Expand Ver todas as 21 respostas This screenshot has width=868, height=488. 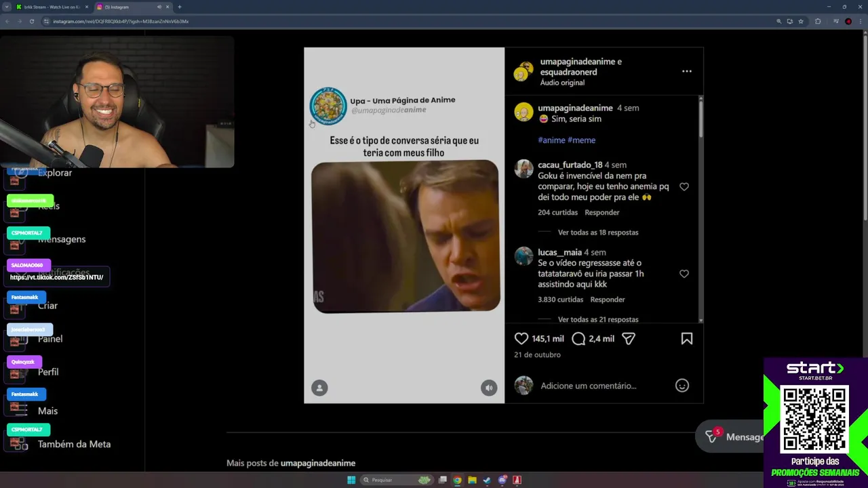click(597, 319)
